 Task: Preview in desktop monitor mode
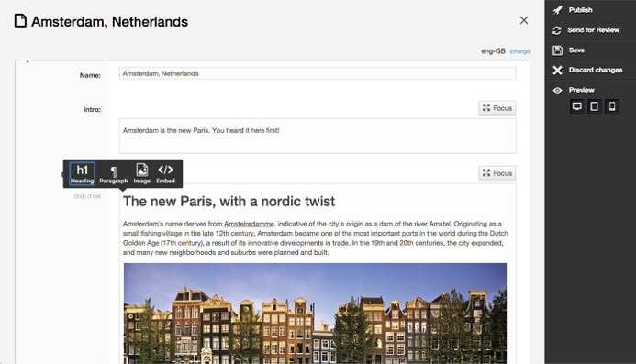click(x=576, y=106)
